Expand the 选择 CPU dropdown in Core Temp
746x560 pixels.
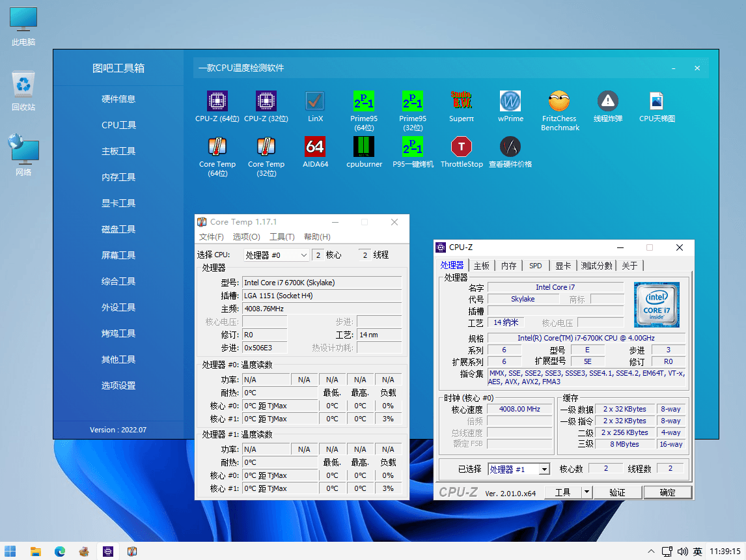[x=276, y=255]
